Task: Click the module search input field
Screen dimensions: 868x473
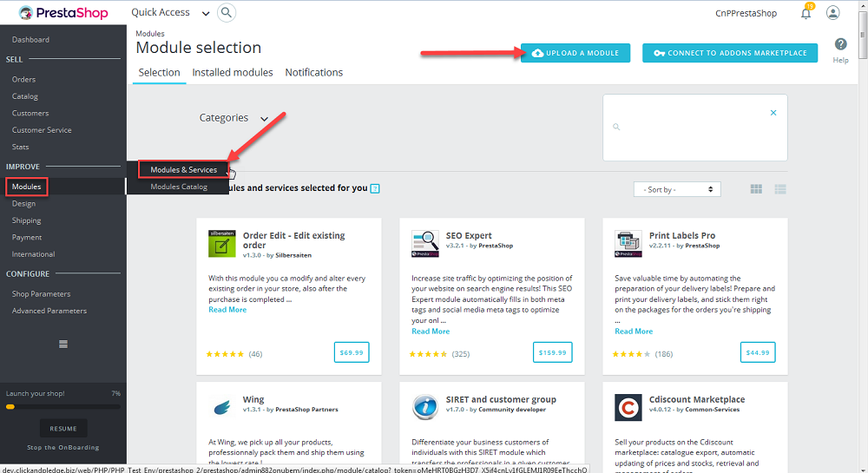Action: point(694,128)
